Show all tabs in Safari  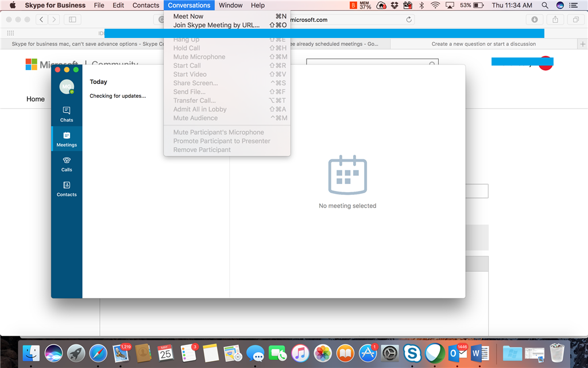(575, 20)
